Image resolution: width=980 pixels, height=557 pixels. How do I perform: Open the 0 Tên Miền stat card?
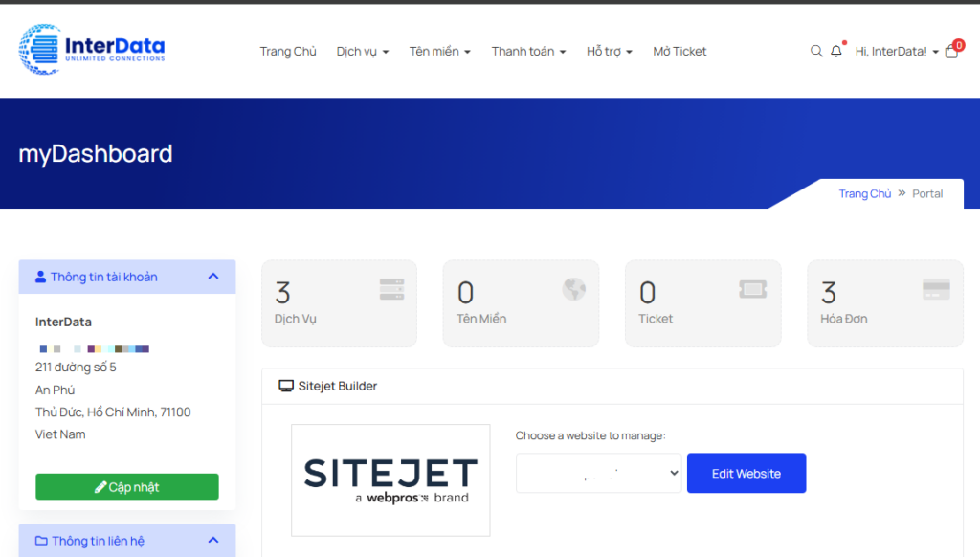coord(522,303)
